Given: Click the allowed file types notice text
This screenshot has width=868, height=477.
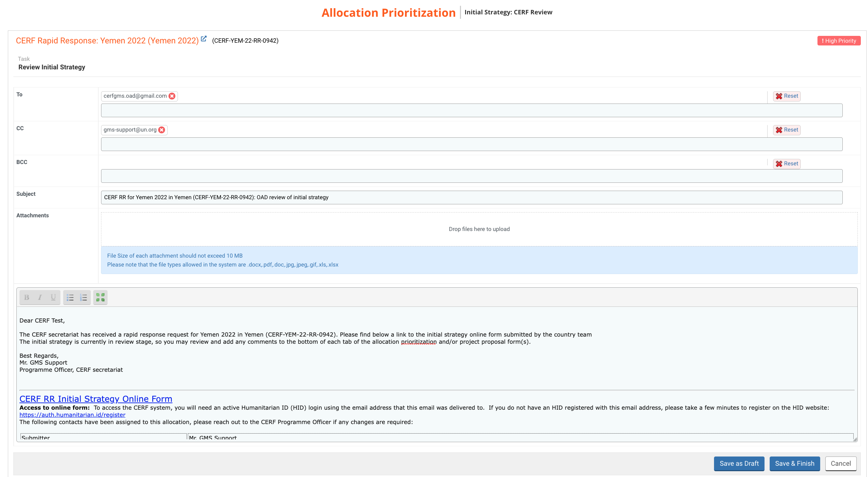Looking at the screenshot, I should point(223,265).
